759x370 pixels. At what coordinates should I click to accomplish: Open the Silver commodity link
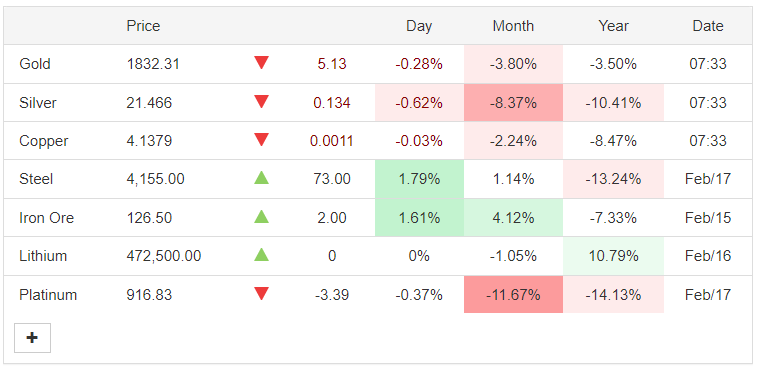38,103
